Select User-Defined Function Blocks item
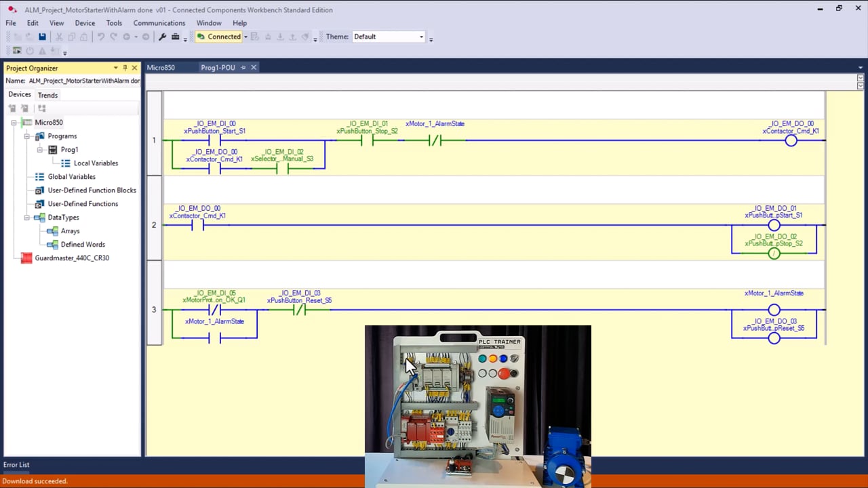868x488 pixels. (x=92, y=190)
